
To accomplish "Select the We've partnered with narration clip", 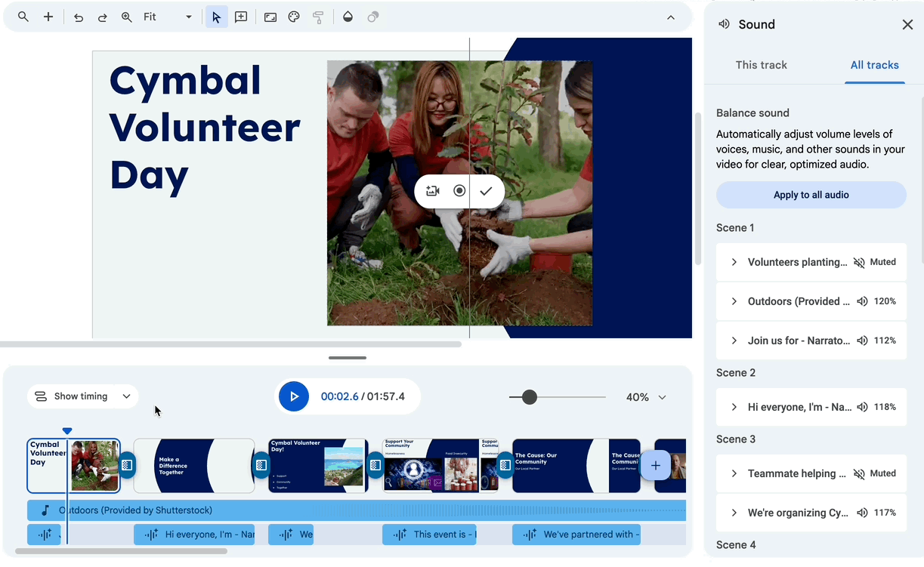I will [x=576, y=535].
